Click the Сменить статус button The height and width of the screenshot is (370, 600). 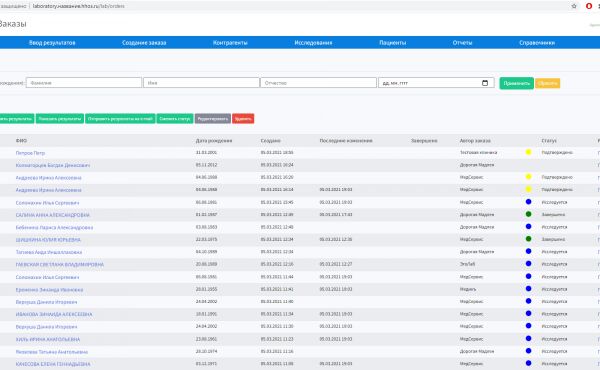175,119
